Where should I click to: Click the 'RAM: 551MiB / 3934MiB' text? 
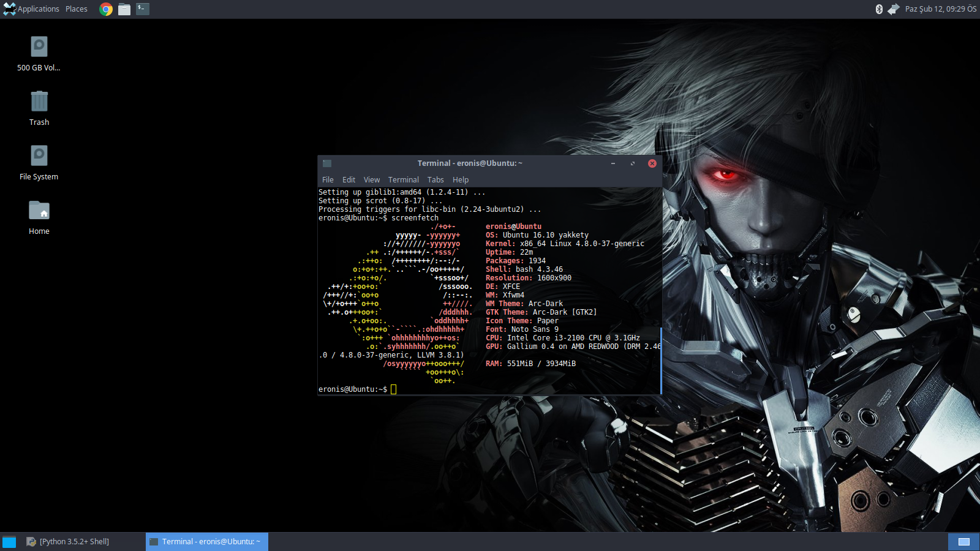530,364
